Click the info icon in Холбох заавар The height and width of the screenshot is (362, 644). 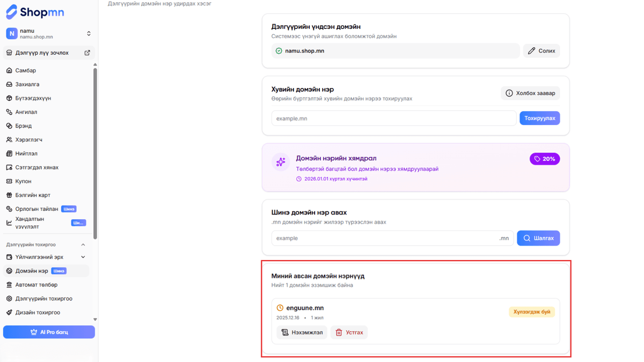click(x=509, y=93)
